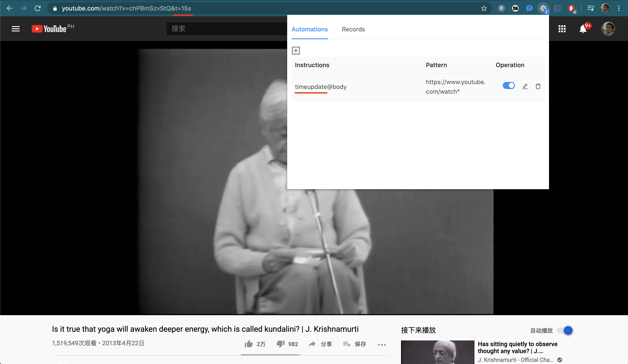
Task: Dislike the video with thumbs down
Action: [280, 344]
